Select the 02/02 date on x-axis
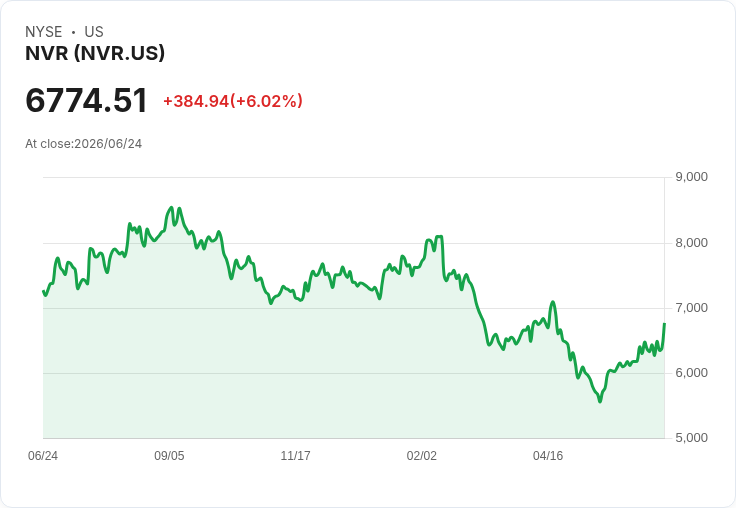The width and height of the screenshot is (736, 508). [422, 455]
